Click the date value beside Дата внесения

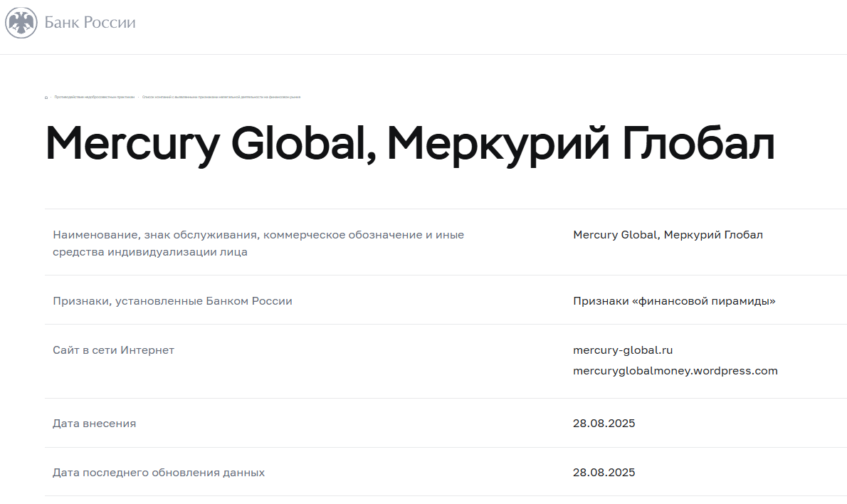(x=604, y=424)
